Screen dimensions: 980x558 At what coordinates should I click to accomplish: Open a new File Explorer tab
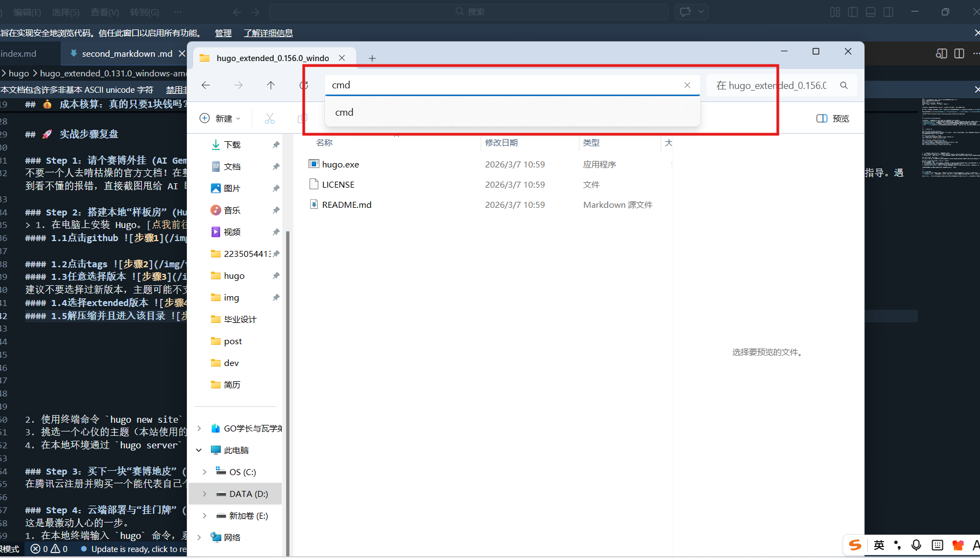click(x=372, y=58)
